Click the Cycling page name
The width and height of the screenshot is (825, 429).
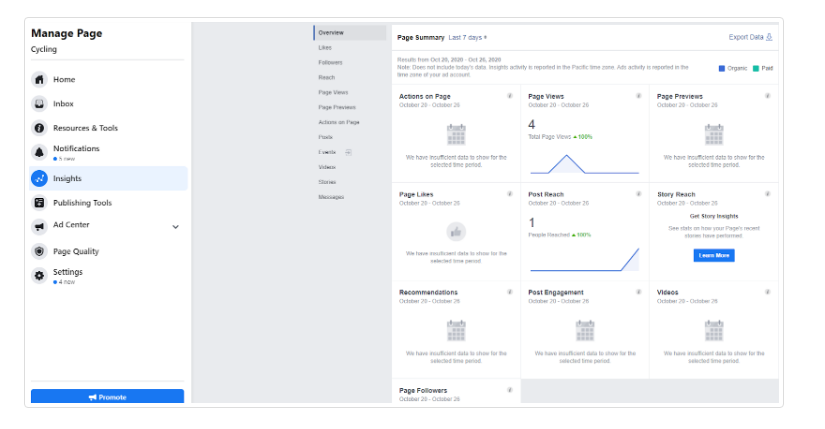point(44,49)
